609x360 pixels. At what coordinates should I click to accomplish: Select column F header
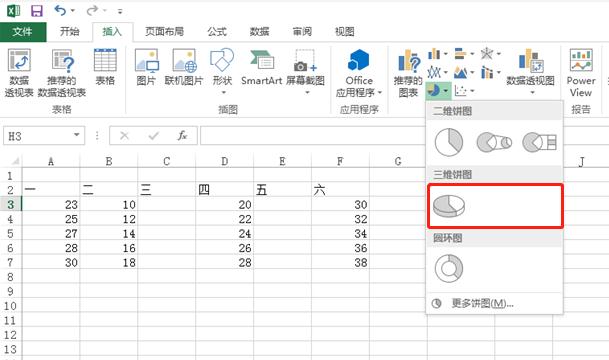(340, 161)
